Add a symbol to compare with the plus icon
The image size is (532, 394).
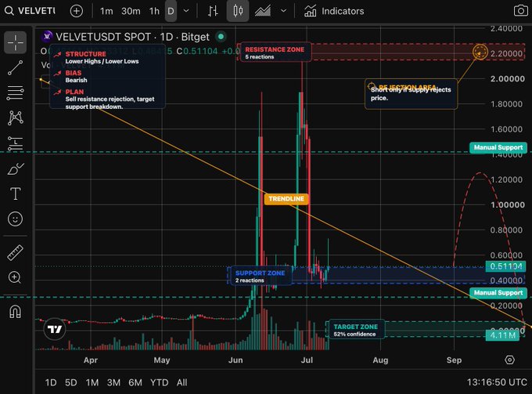coord(77,11)
